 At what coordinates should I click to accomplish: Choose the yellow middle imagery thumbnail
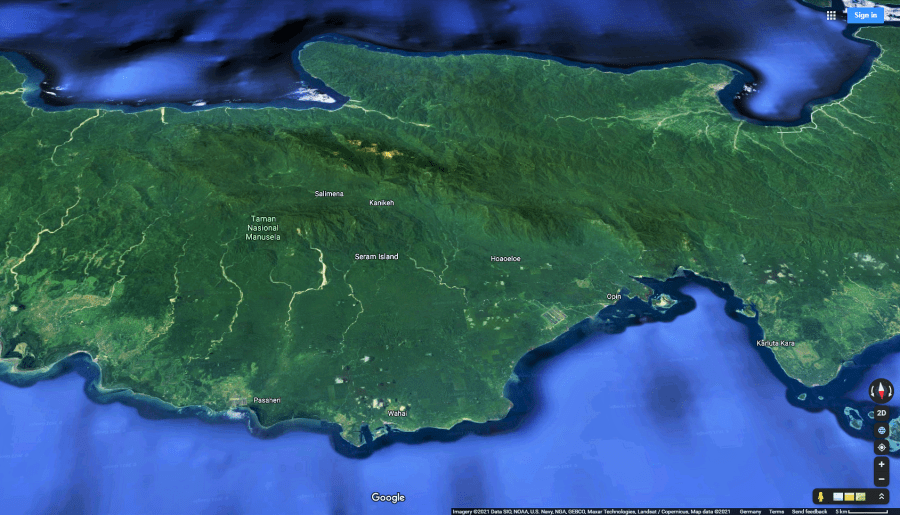click(849, 497)
